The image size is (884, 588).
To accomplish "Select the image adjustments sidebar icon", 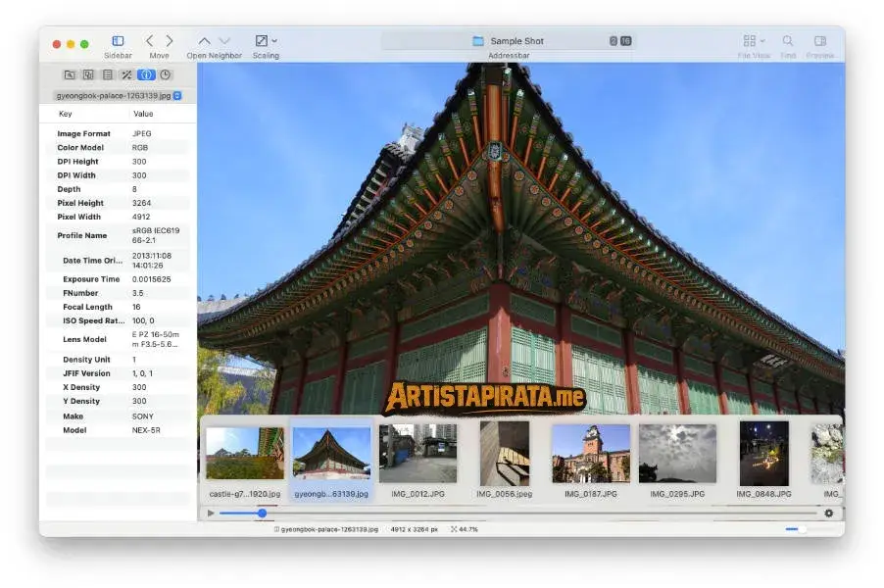I will coord(127,74).
